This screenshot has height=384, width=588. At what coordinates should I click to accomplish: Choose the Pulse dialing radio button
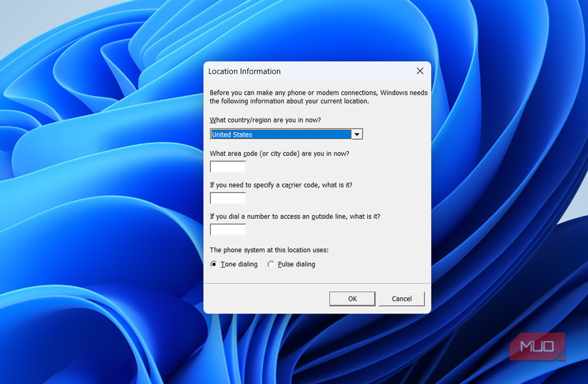point(271,264)
